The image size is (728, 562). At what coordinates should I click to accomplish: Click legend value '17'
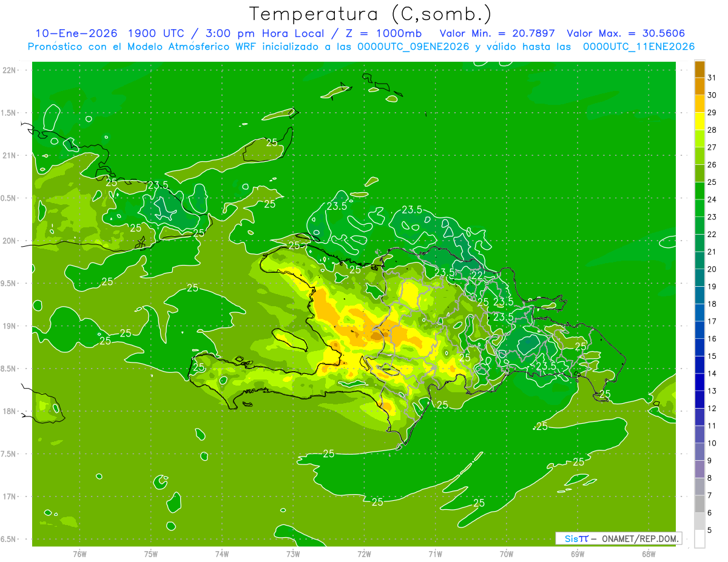pyautogui.click(x=712, y=321)
